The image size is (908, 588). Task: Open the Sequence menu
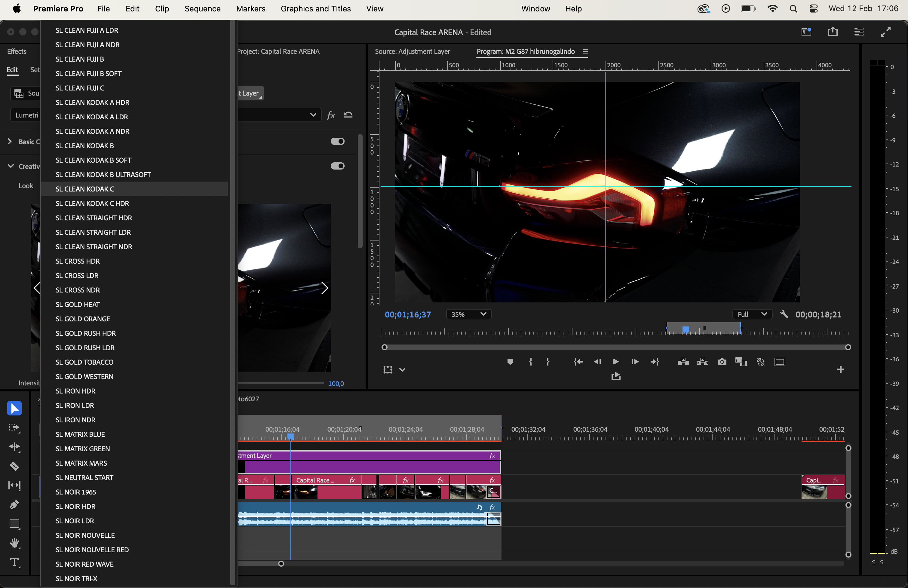(202, 8)
